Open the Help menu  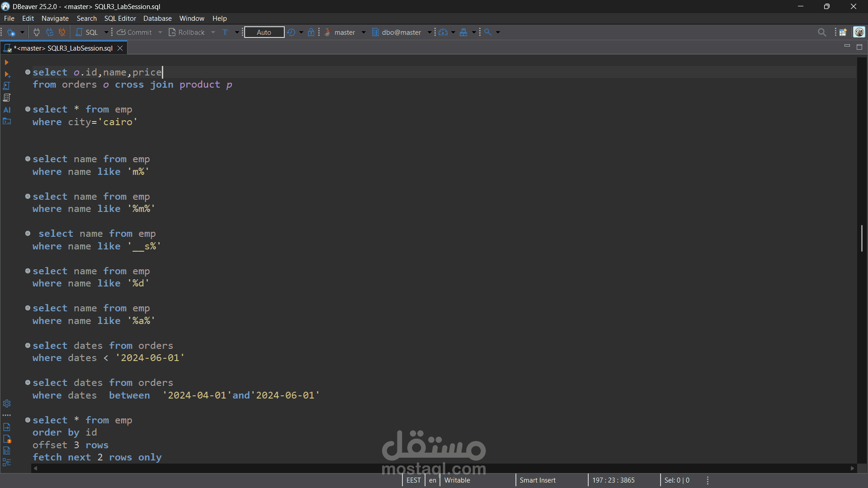220,19
